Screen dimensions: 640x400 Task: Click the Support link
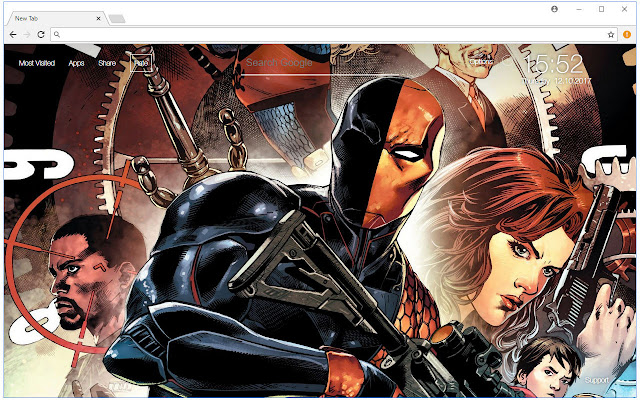click(x=596, y=380)
